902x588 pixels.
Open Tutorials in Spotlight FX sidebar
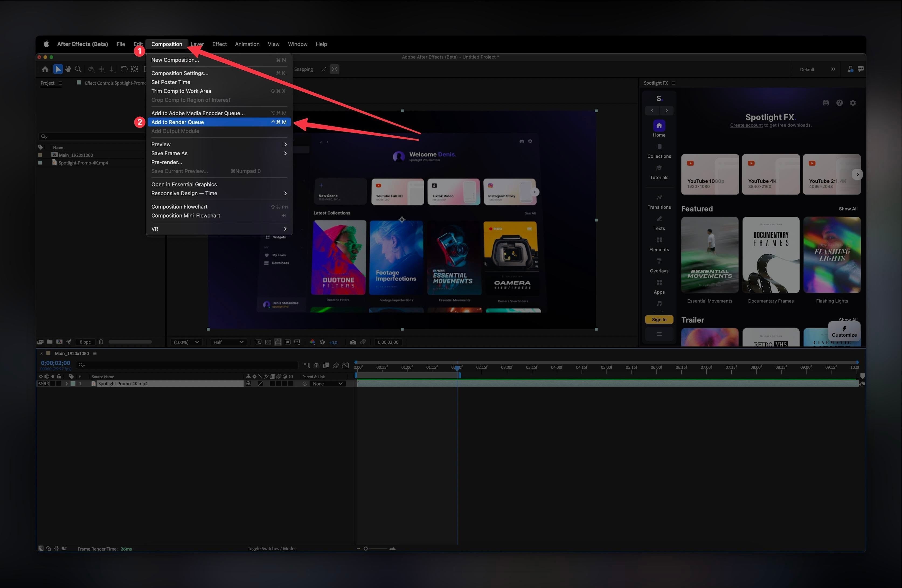659,172
